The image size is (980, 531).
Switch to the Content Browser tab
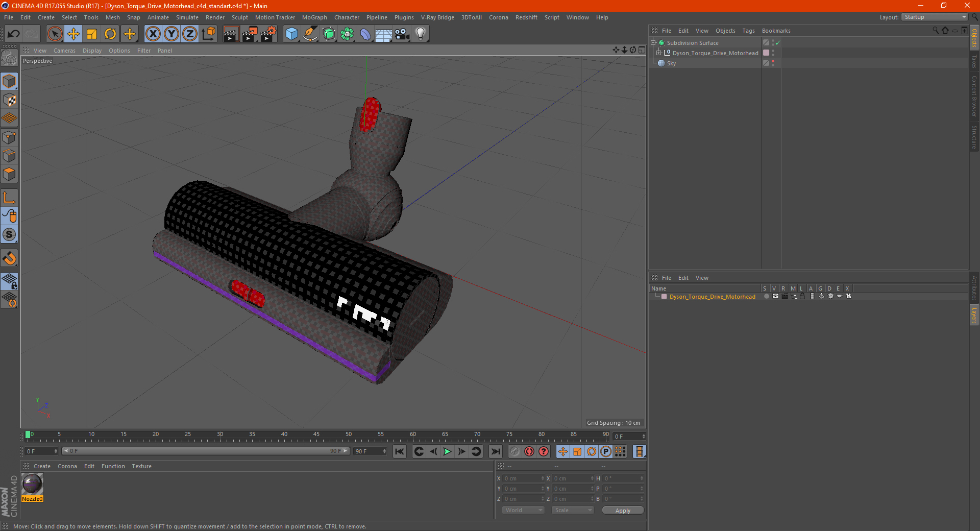974,96
